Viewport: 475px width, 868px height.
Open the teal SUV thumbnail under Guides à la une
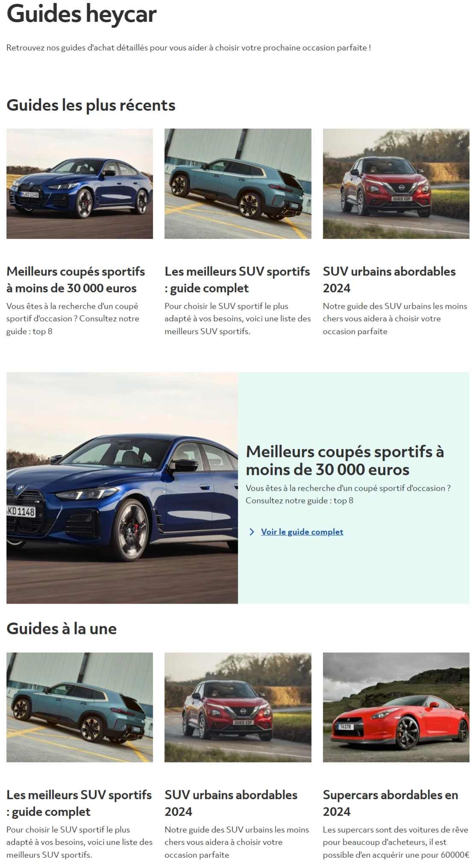click(79, 707)
